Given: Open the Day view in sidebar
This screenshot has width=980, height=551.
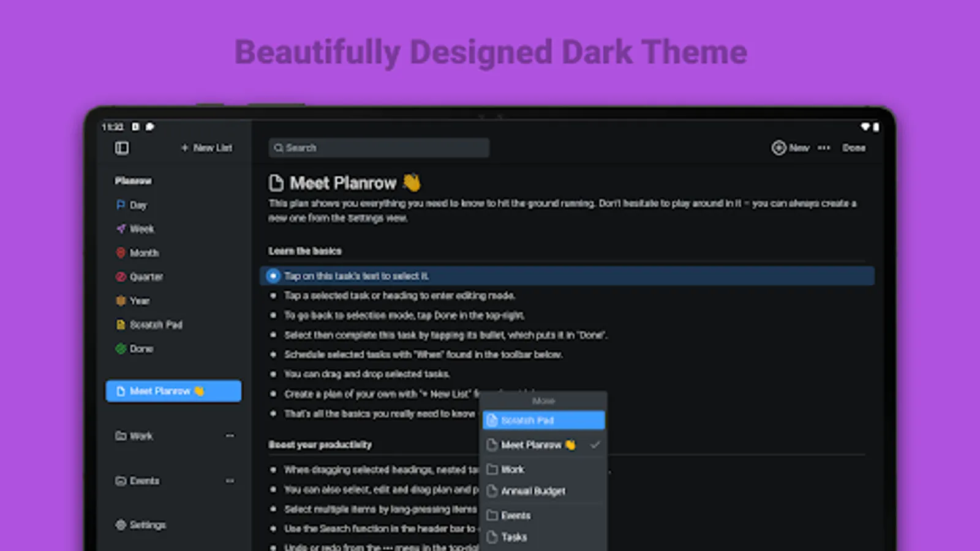Looking at the screenshot, I should pos(132,205).
